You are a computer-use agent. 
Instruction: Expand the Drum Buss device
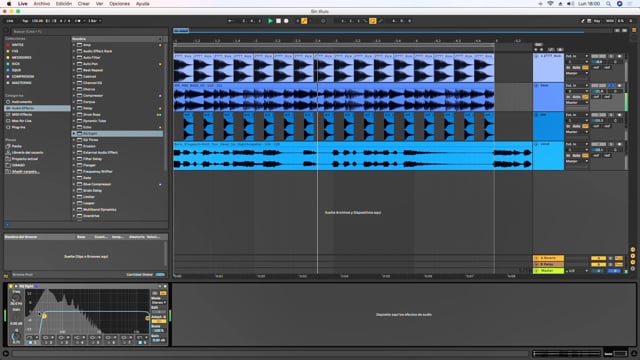[74, 115]
